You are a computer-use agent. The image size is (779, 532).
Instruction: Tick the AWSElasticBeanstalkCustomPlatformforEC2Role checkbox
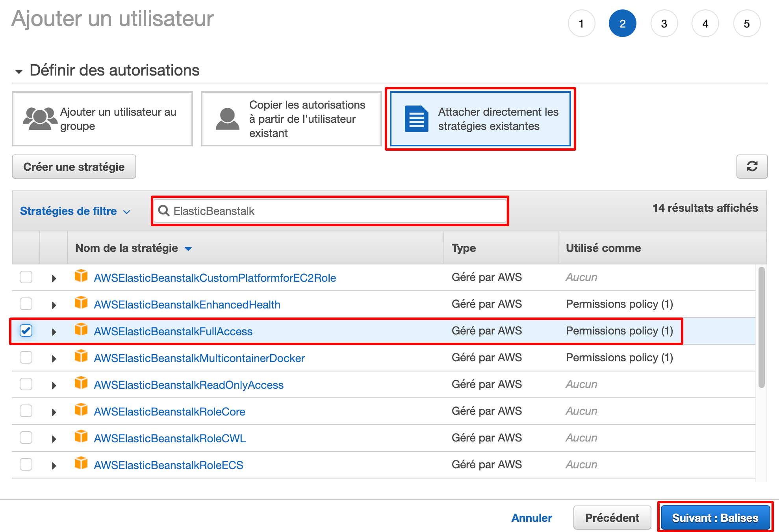(26, 277)
